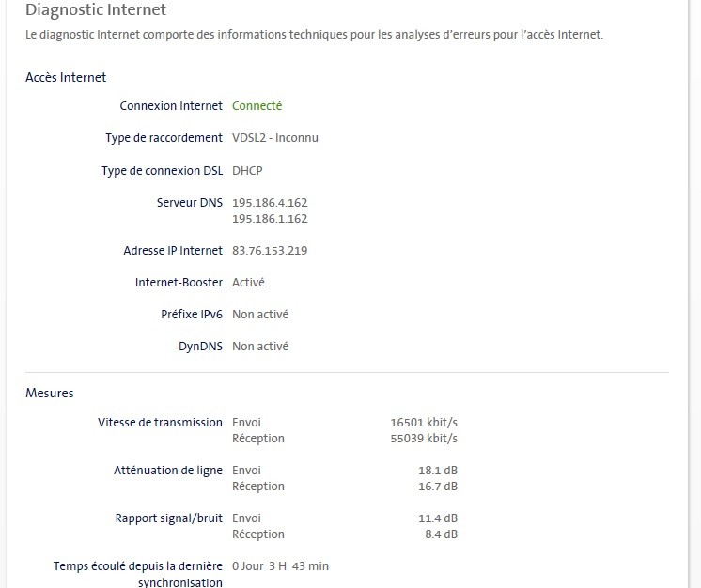Click the Internet-Booster Activé status
Viewport: 701px width, 588px height.
(248, 283)
